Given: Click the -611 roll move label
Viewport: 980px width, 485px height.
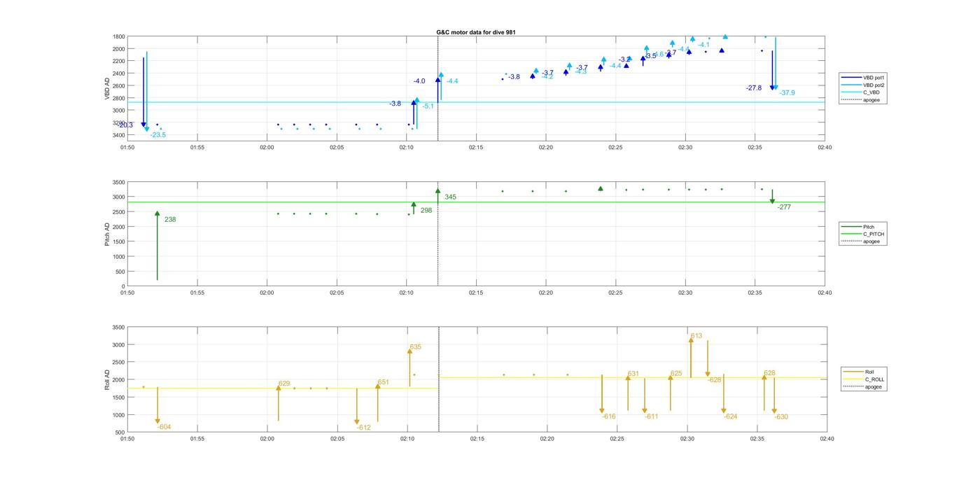Looking at the screenshot, I should 652,416.
